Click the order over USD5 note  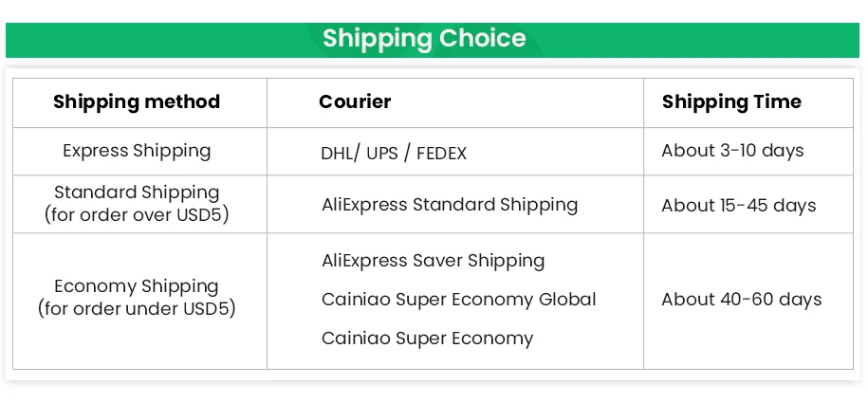click(x=137, y=215)
